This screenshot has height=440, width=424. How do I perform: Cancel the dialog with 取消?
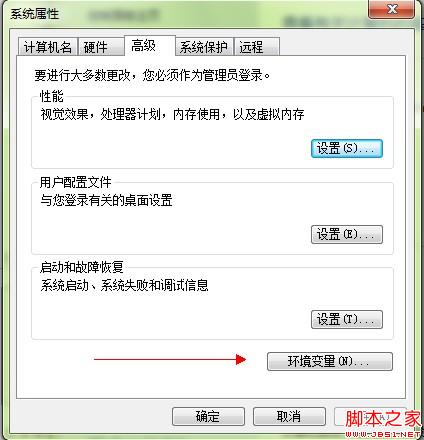tap(289, 416)
